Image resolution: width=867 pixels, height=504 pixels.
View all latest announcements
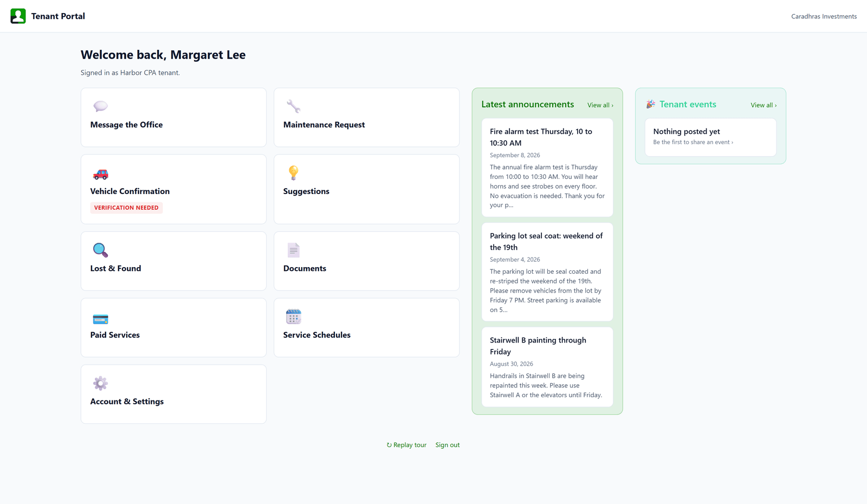(x=600, y=105)
